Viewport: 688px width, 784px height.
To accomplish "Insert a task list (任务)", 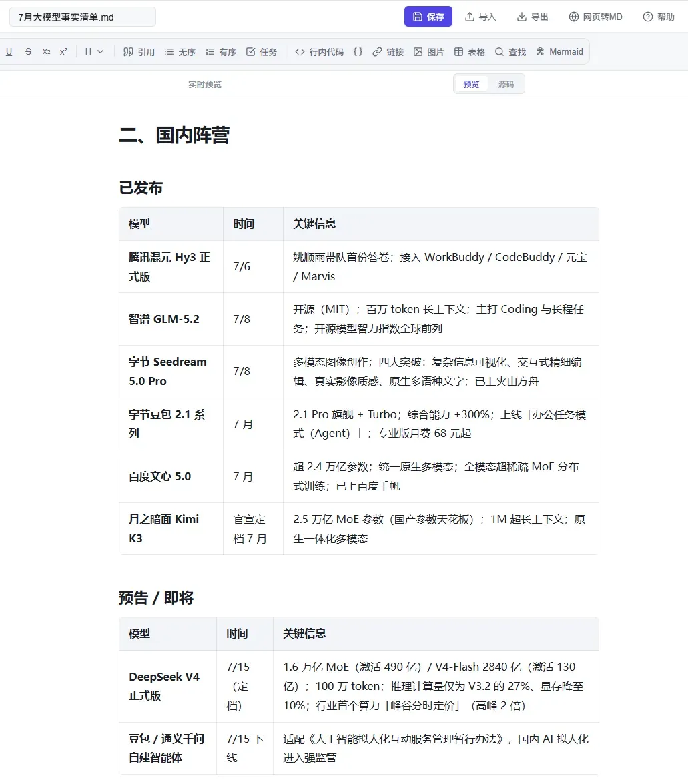I will [262, 51].
